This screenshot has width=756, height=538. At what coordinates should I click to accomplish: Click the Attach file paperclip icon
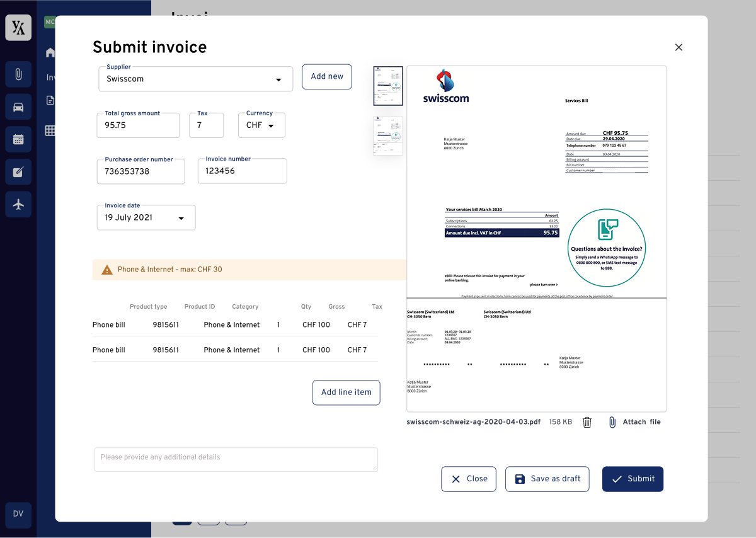(x=612, y=421)
